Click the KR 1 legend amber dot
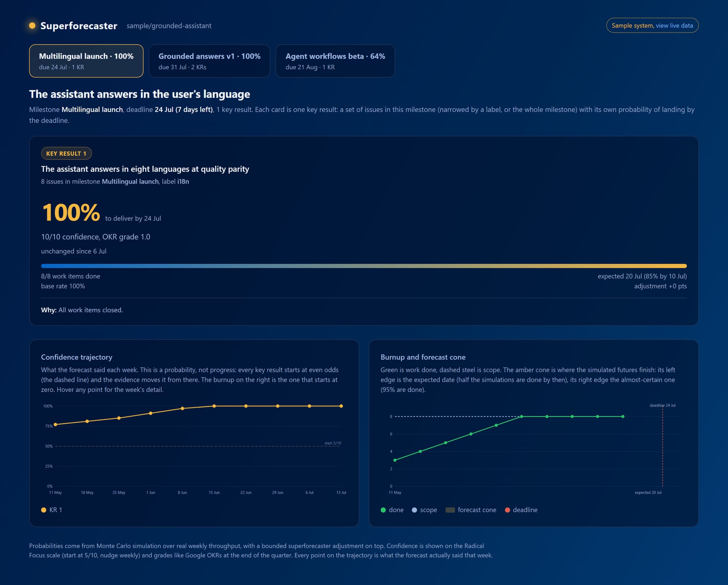728x585 pixels. (44, 510)
